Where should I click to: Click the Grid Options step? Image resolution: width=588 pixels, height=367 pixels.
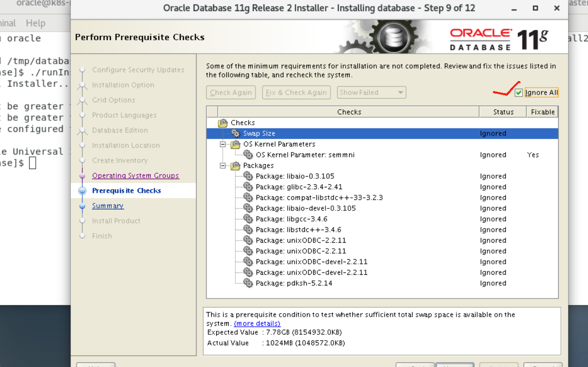[x=114, y=100]
